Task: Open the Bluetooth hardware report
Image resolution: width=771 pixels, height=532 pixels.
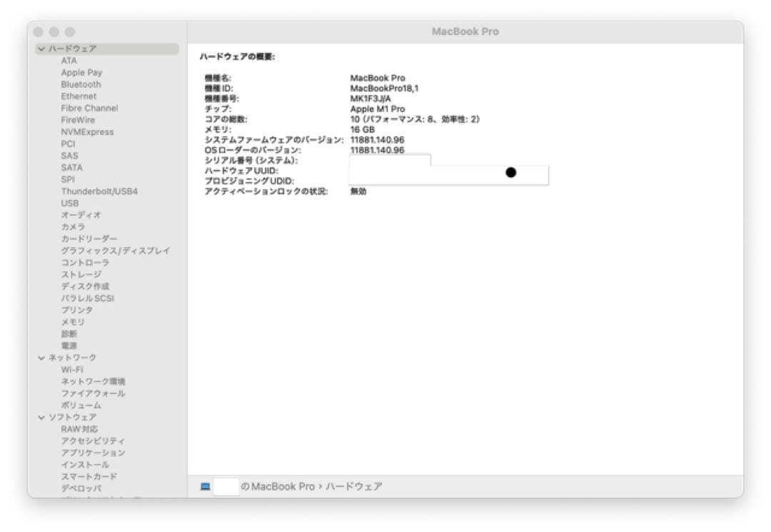Action: tap(81, 84)
